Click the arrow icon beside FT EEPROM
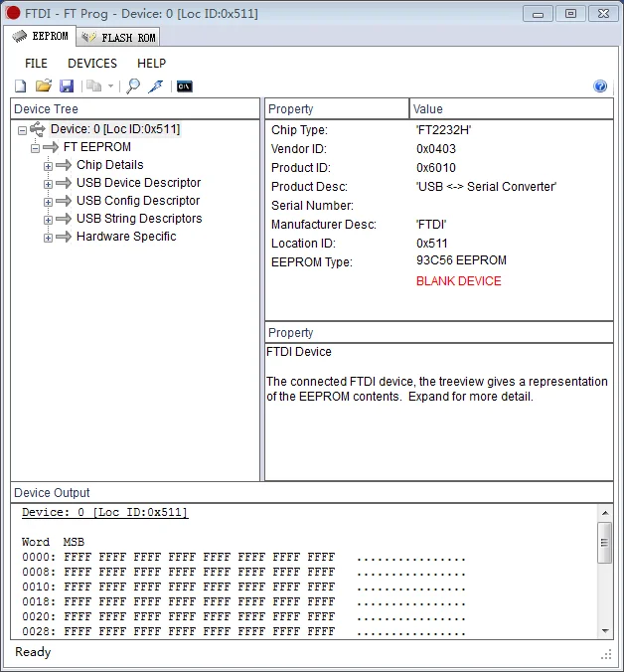624x672 pixels. point(51,147)
